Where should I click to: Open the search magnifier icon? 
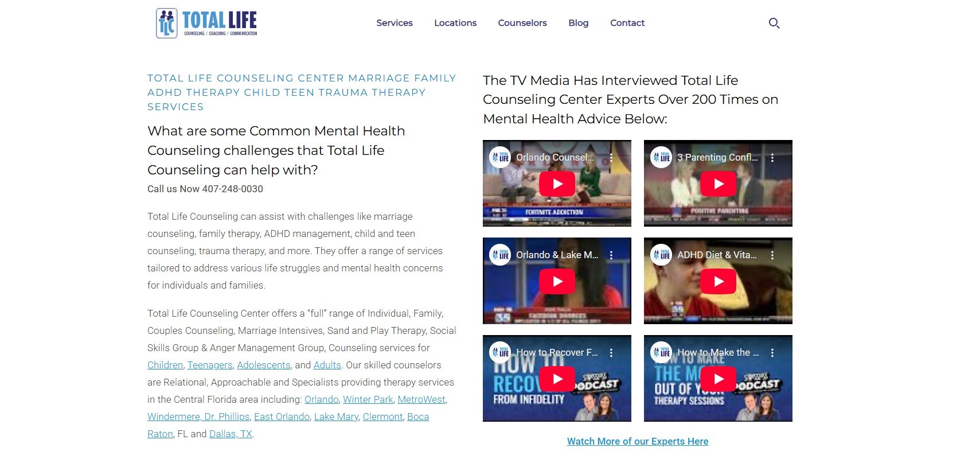774,23
